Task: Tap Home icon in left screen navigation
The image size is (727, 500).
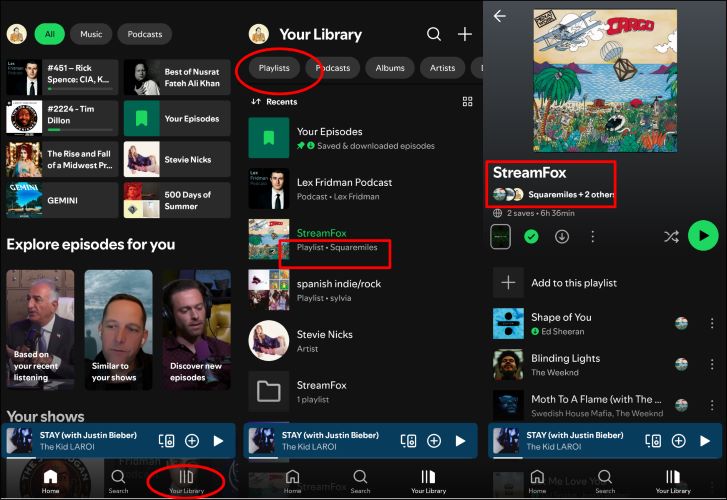Action: (x=50, y=481)
